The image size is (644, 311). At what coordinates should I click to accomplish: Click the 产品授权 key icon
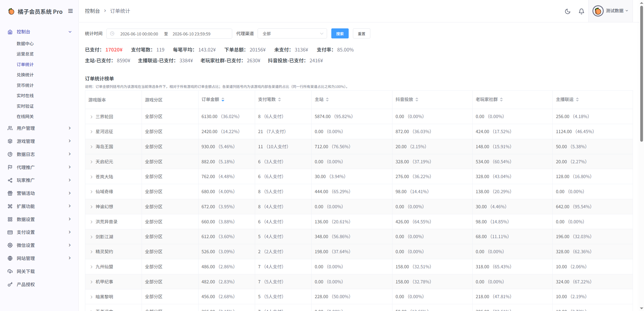(10, 284)
